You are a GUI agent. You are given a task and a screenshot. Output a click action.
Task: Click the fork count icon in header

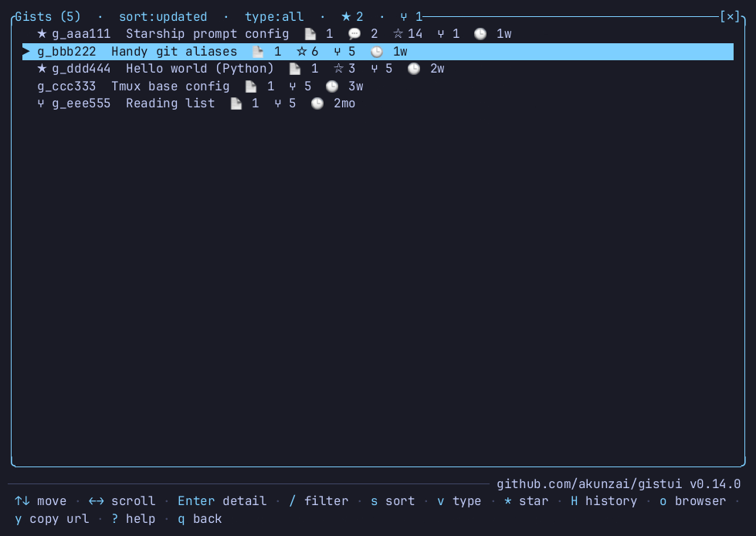[404, 17]
